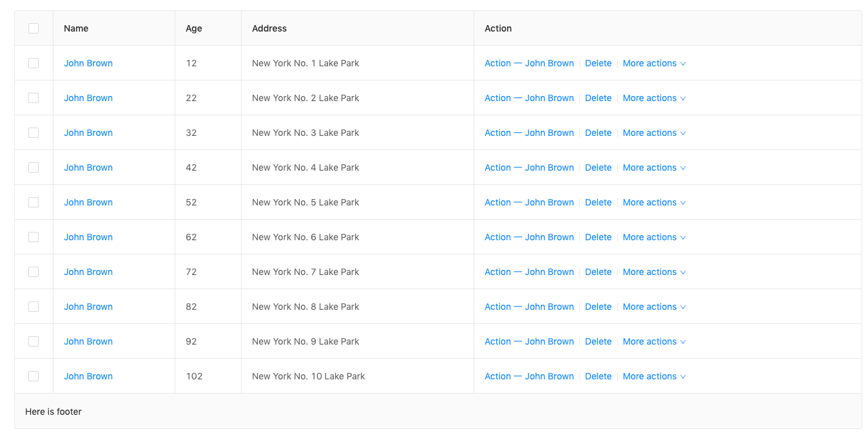Viewport: 868px width, 438px height.
Task: Open Action — John Brown for age 62 row
Action: [529, 237]
